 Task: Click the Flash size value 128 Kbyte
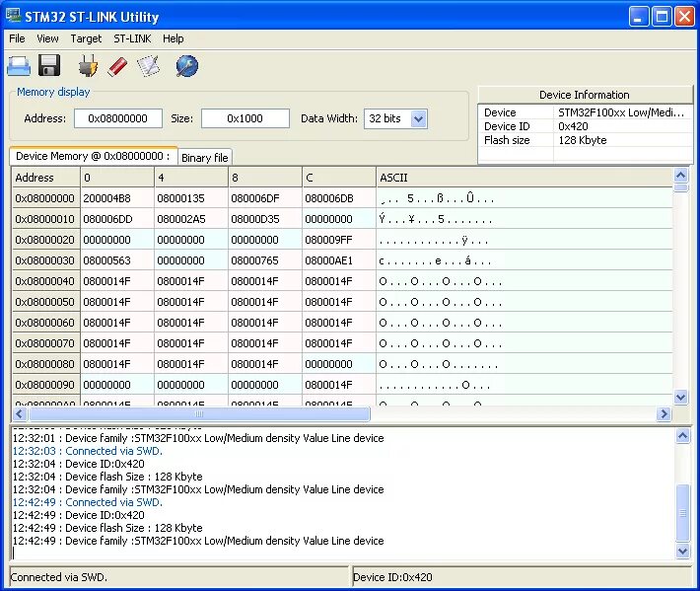click(582, 140)
